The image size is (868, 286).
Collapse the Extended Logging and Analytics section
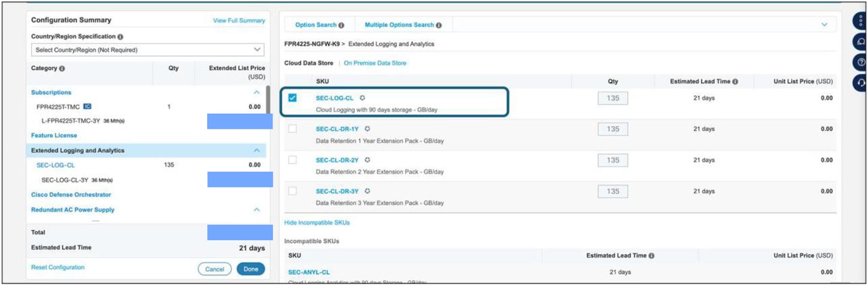[x=257, y=150]
